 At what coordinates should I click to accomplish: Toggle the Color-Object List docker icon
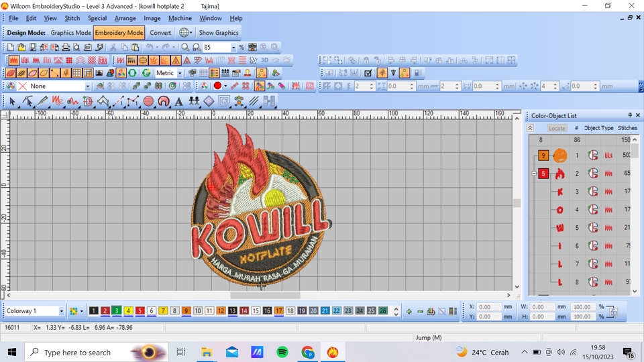(x=214, y=73)
